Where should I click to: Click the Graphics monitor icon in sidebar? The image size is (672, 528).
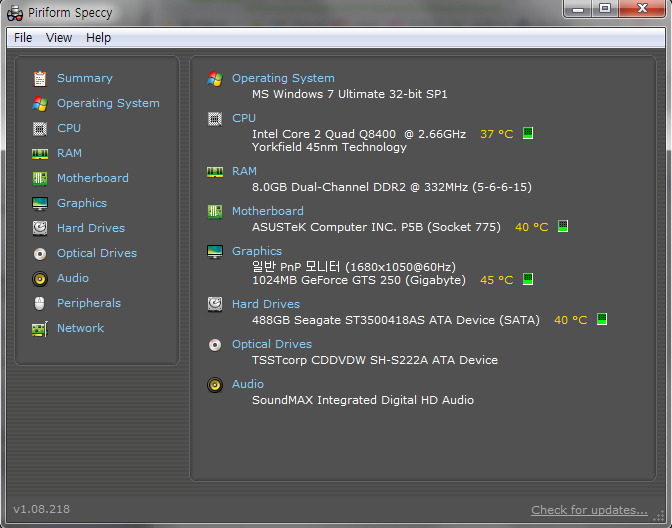pyautogui.click(x=40, y=204)
